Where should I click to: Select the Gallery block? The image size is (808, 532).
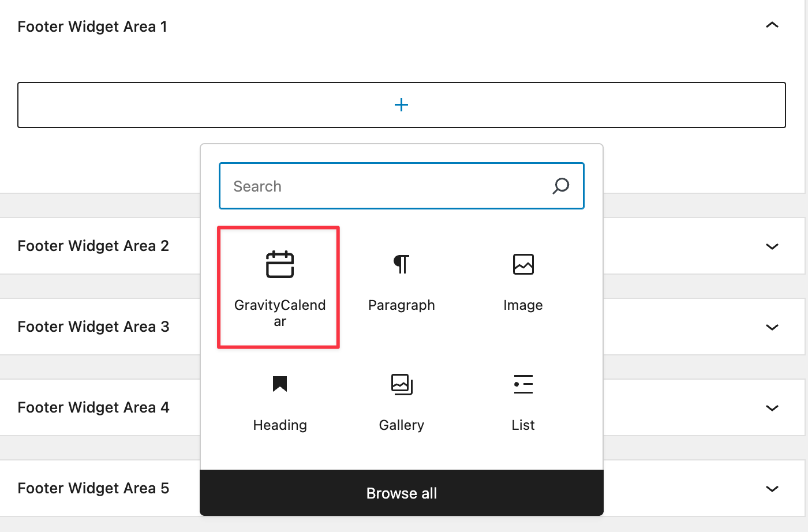click(x=401, y=402)
